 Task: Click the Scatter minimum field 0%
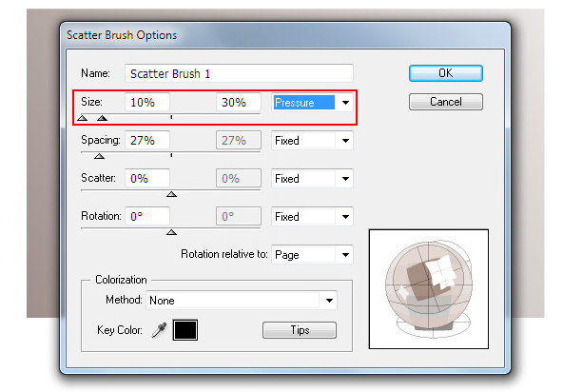(x=147, y=178)
